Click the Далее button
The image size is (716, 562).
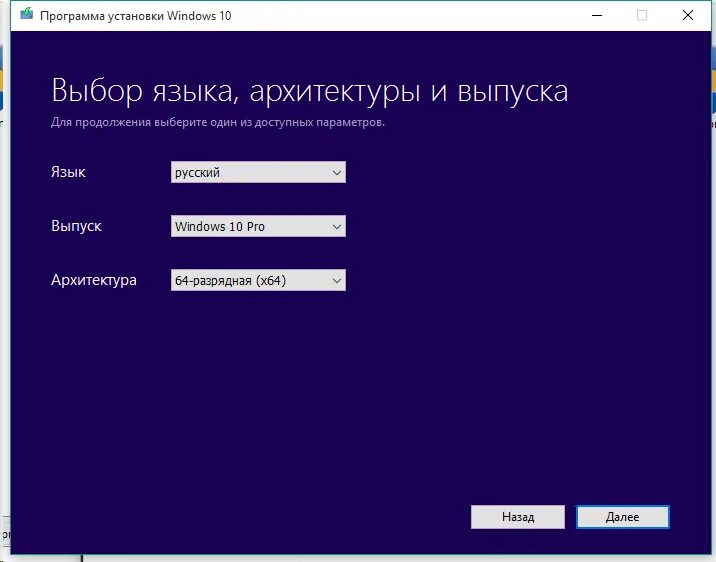click(x=623, y=517)
